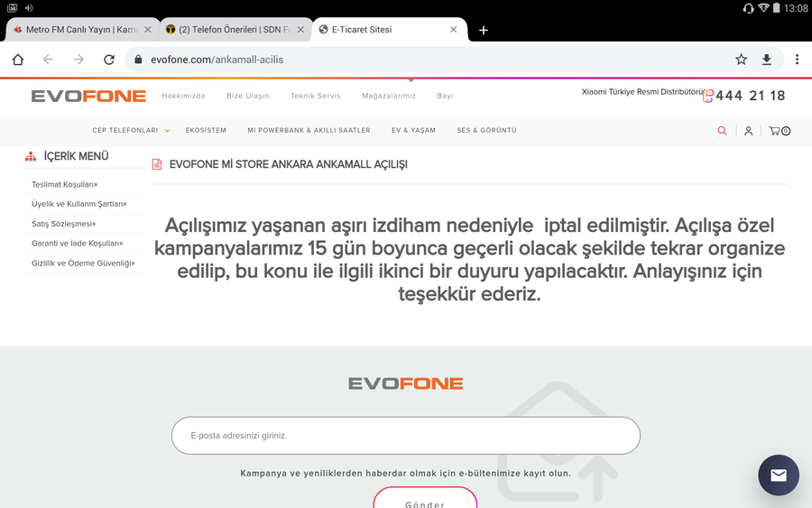Screen dimensions: 812x508
Task: Click the document icon beside the page title
Action: pyautogui.click(x=157, y=165)
